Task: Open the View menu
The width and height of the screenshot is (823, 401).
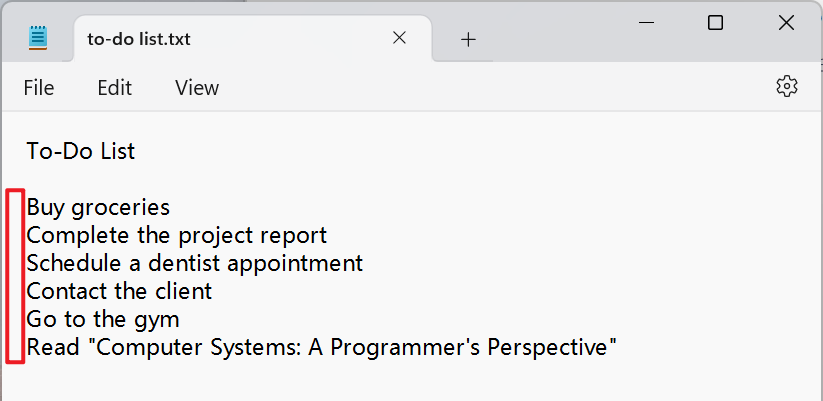Action: click(x=197, y=88)
